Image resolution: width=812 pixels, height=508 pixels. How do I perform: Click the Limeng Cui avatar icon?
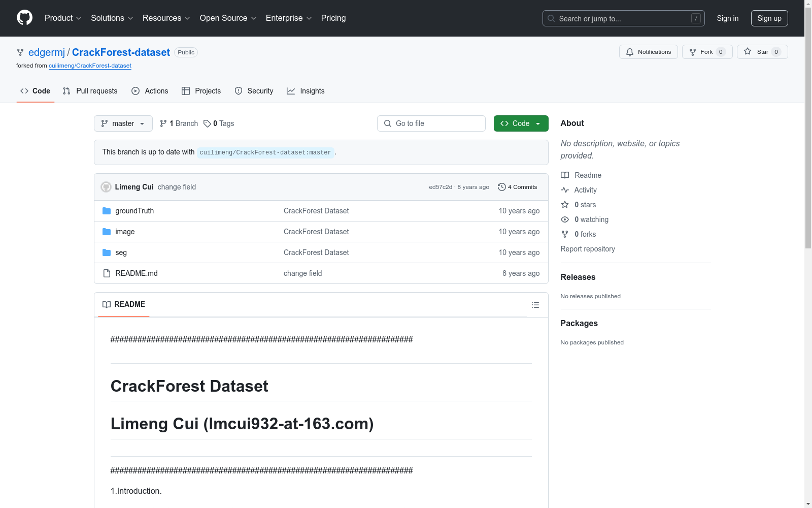click(x=106, y=187)
